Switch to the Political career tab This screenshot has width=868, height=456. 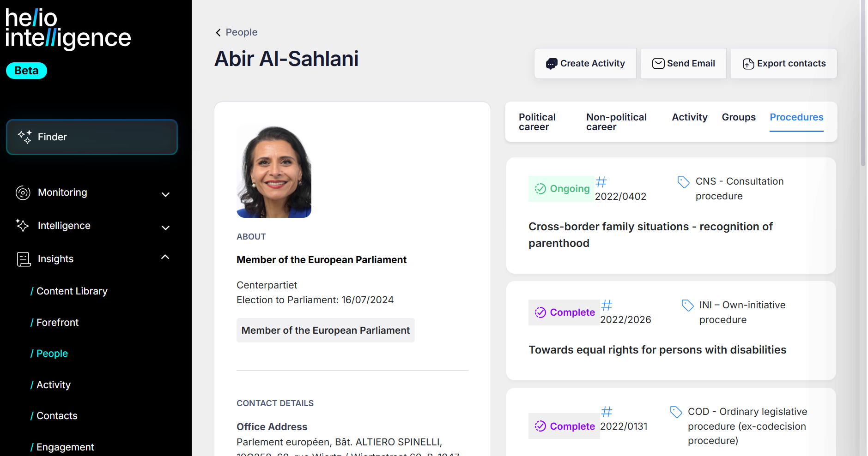coord(537,122)
